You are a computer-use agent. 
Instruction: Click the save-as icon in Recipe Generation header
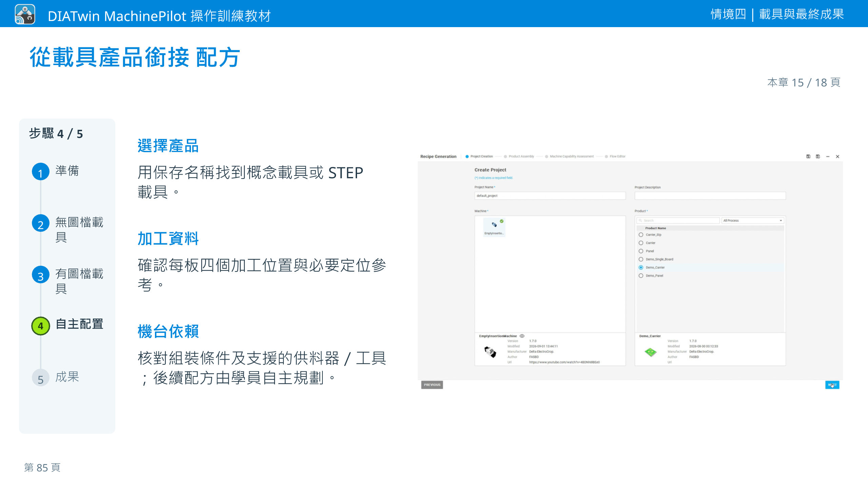coord(818,157)
